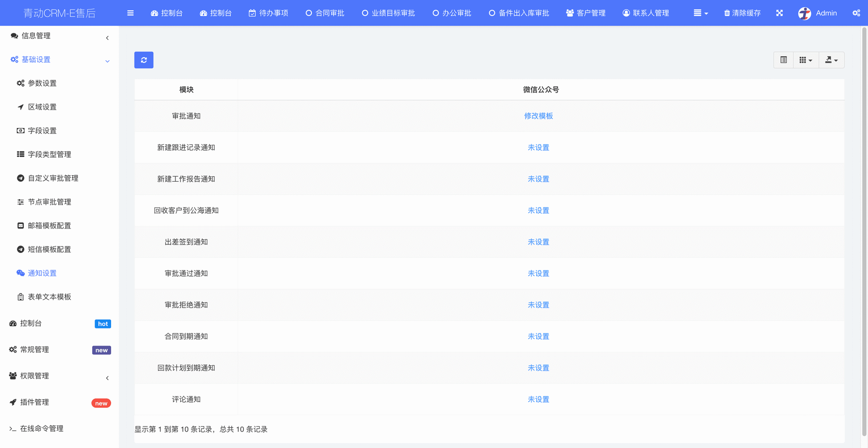Open the export data dropdown
This screenshot has width=868, height=448.
[x=831, y=60]
